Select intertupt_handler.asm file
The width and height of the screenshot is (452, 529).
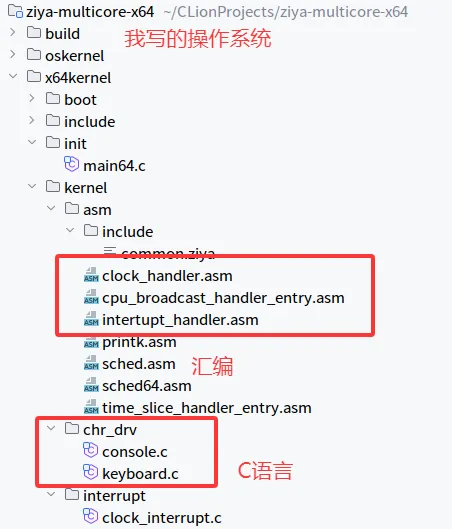[x=180, y=320]
